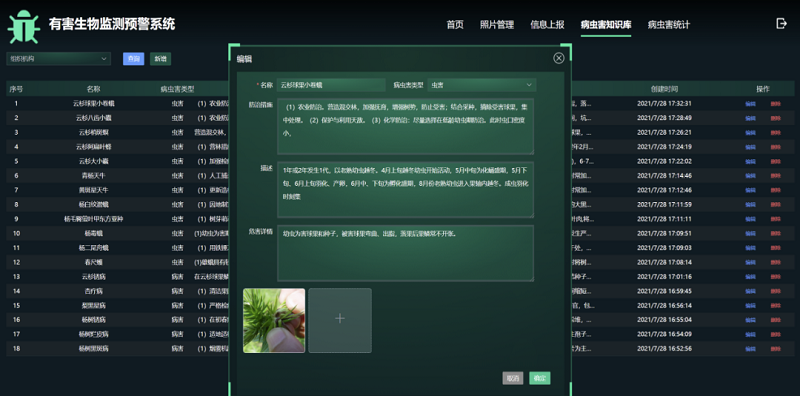Click timestamp 2021/7/28 16:52:56
800x396 pixels.
[664, 349]
